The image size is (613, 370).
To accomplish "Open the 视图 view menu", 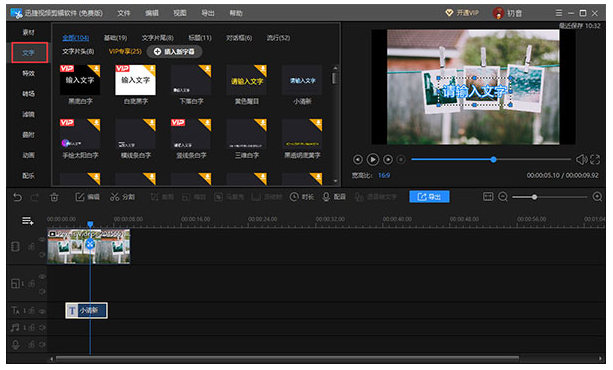I will tap(180, 13).
